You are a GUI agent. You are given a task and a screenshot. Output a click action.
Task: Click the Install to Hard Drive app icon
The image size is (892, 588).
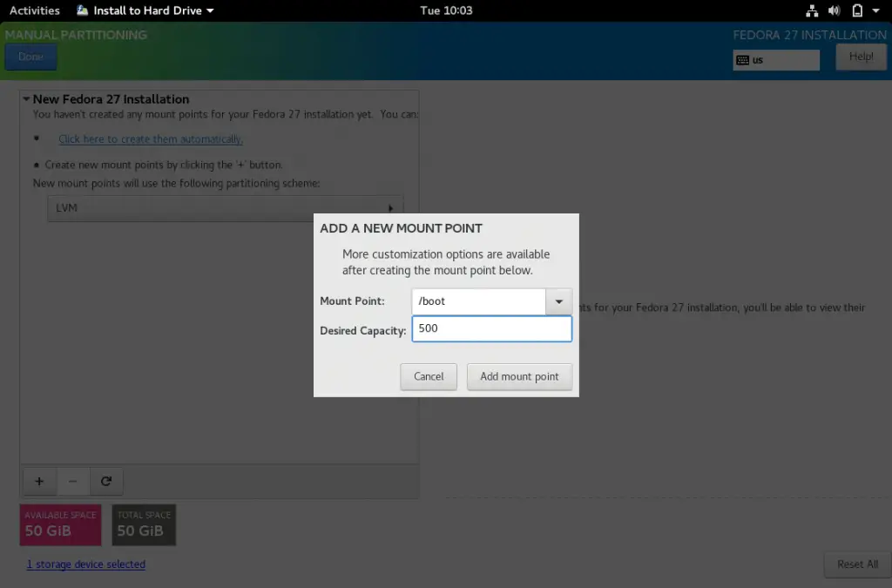83,10
